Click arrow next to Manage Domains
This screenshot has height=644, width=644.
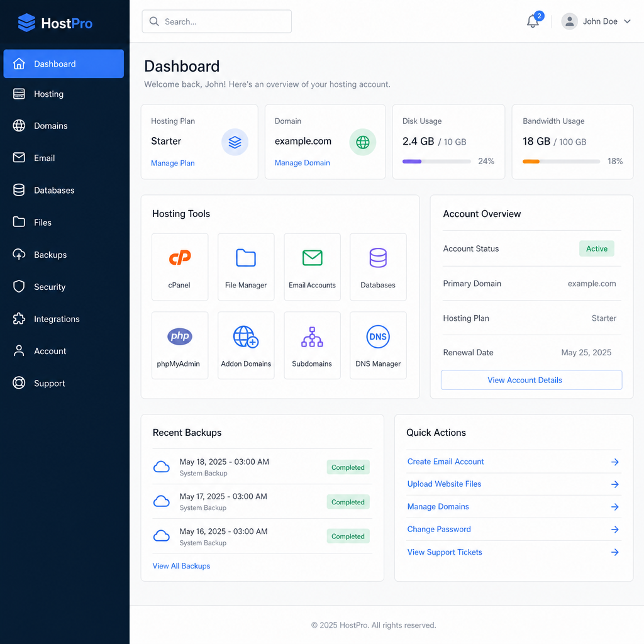click(x=615, y=507)
